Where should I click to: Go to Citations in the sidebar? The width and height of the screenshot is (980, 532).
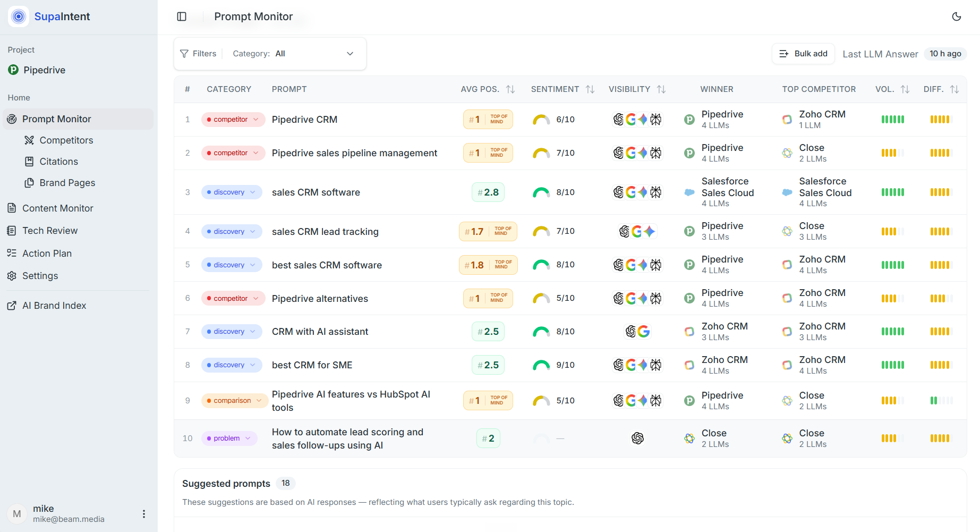[x=59, y=162]
